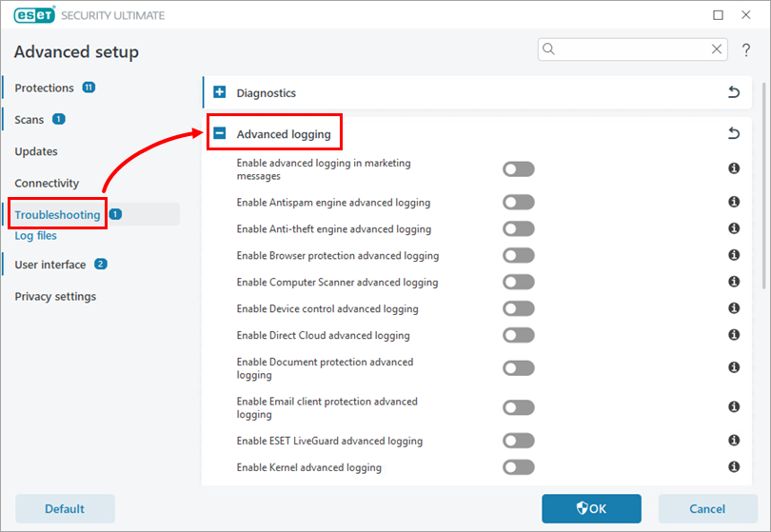Click info icon beside Device control logging
This screenshot has height=532, width=771.
(x=734, y=308)
